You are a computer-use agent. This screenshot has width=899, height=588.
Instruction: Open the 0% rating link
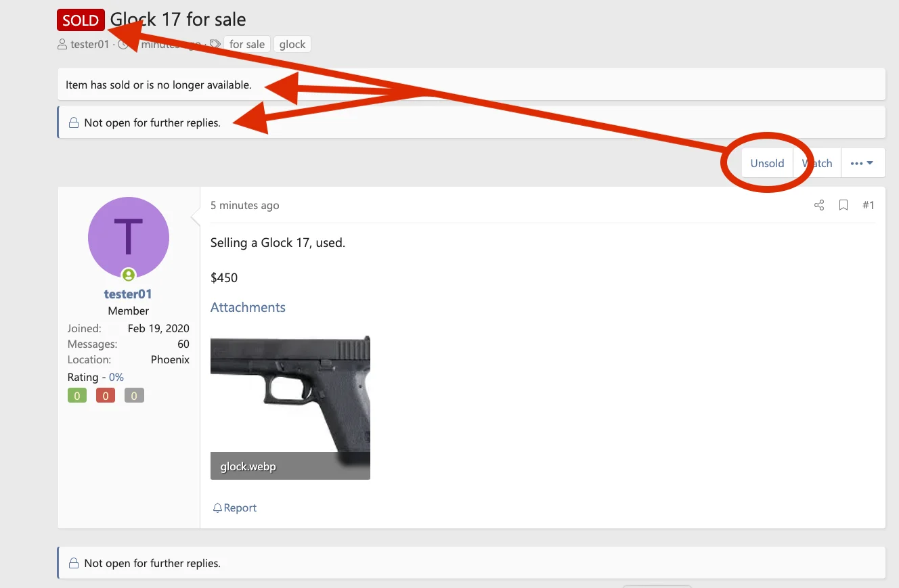(x=116, y=377)
